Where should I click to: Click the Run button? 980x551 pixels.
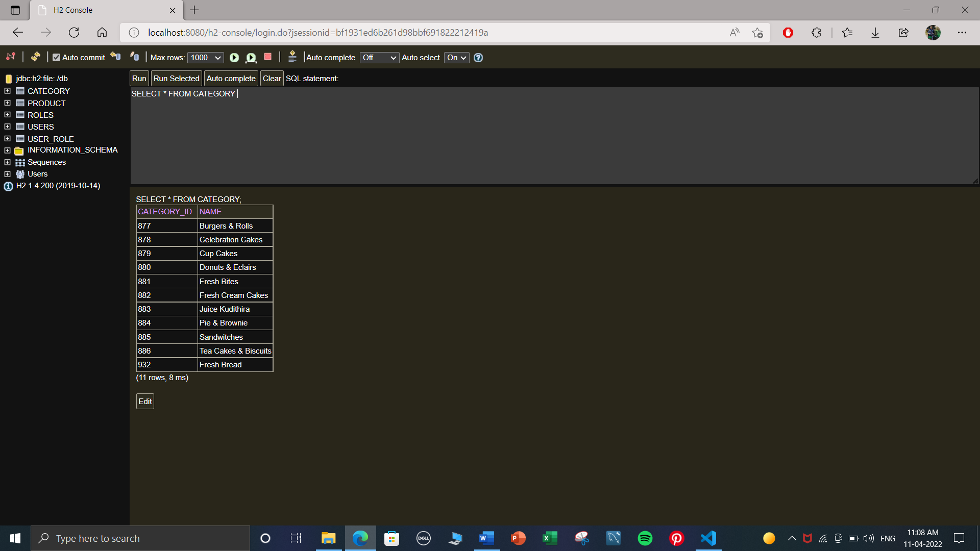point(139,78)
